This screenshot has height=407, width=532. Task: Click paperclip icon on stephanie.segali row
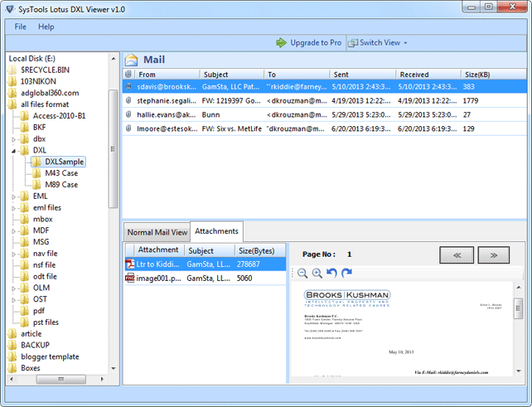click(x=128, y=100)
